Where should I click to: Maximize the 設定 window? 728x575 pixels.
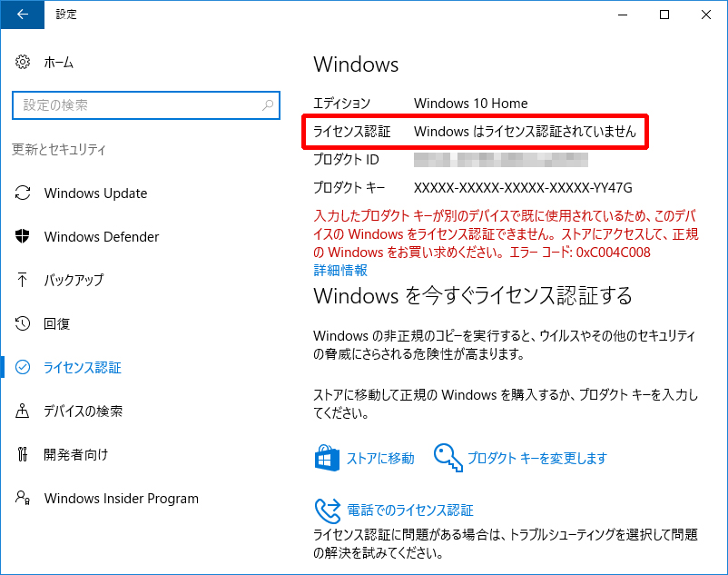(x=664, y=15)
